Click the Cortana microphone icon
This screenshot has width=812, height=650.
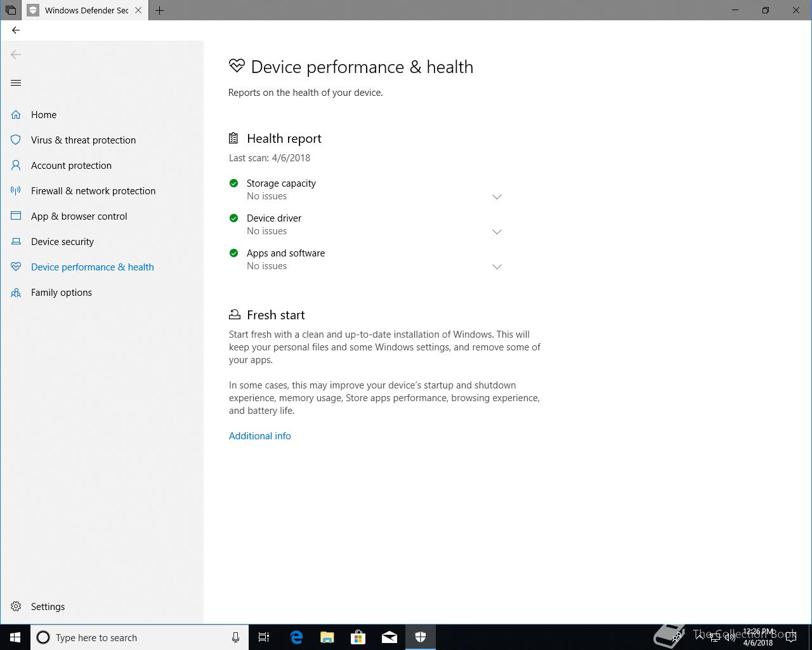point(235,637)
